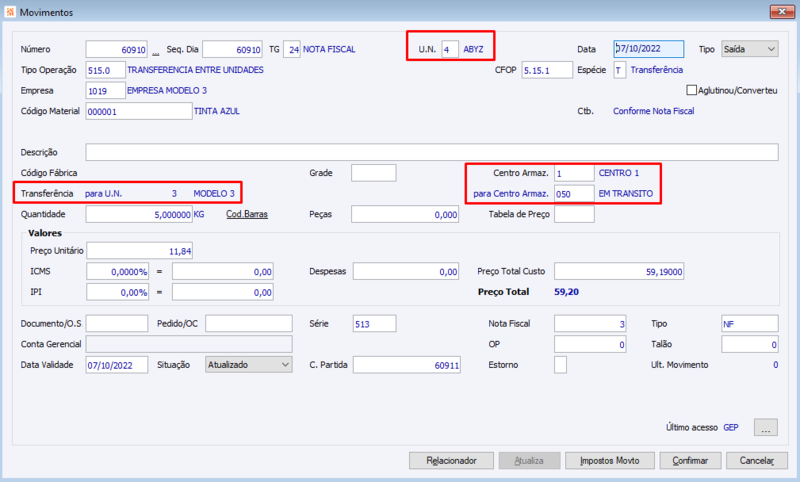Click the Centro Armaz. field with 1
800x482 pixels.
pyautogui.click(x=574, y=173)
